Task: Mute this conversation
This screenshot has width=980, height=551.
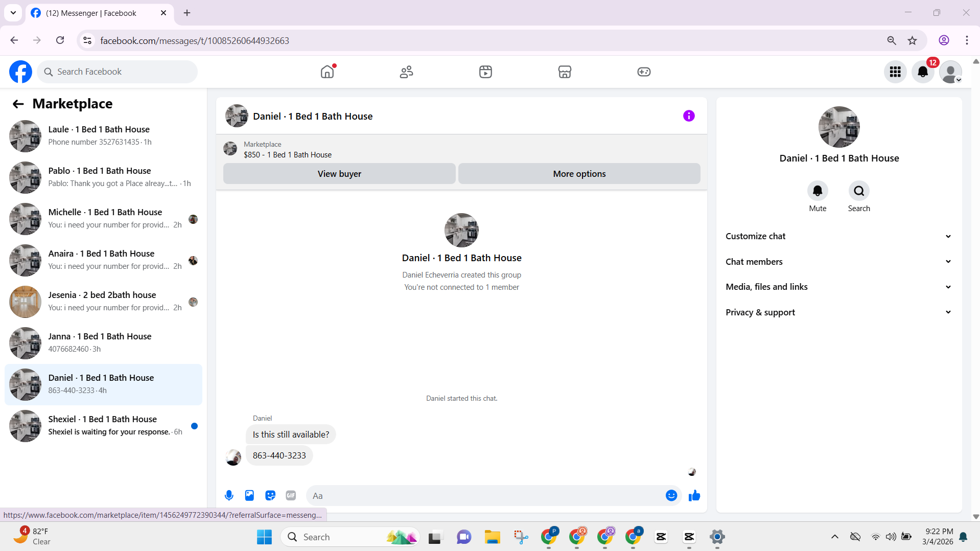Action: (818, 196)
